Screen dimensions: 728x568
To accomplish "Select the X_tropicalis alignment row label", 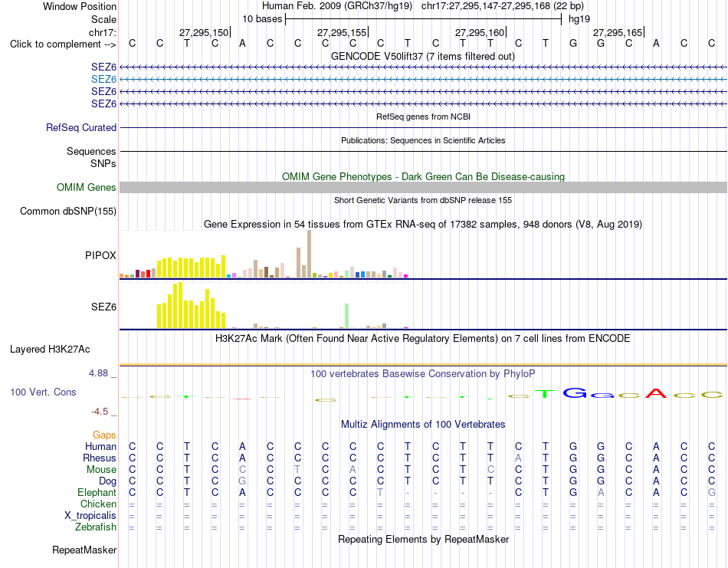I will [90, 516].
